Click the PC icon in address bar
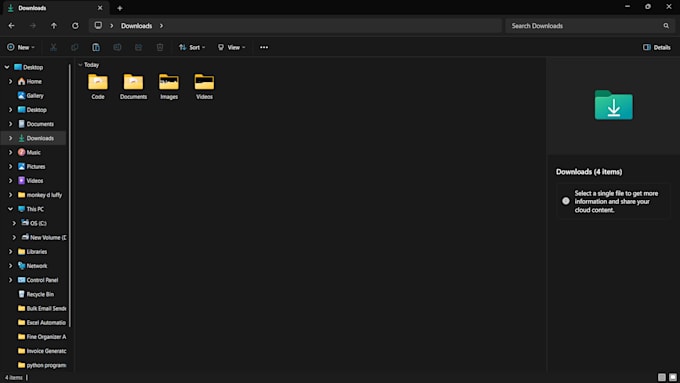This screenshot has height=383, width=680. (x=98, y=26)
